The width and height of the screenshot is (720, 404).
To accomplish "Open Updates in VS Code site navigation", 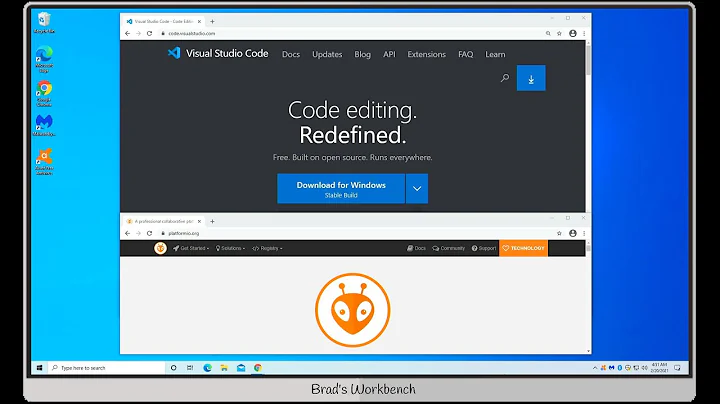I will [327, 54].
